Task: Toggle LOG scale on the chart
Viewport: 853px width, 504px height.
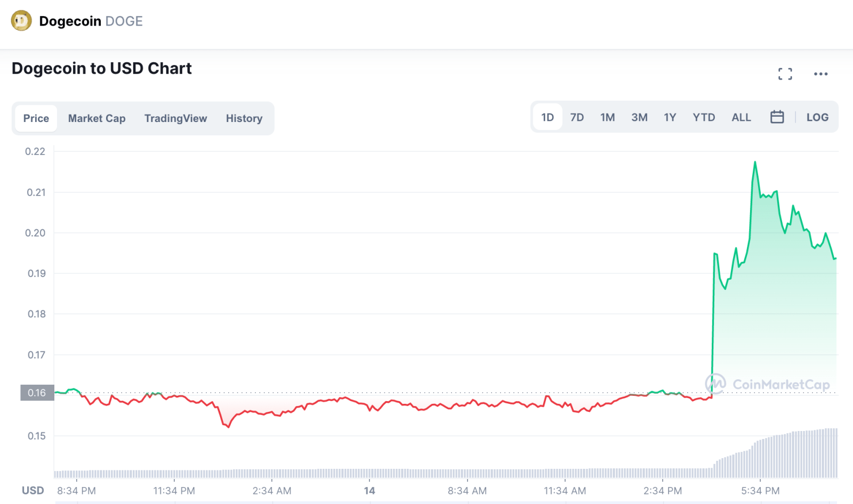Action: pos(817,117)
